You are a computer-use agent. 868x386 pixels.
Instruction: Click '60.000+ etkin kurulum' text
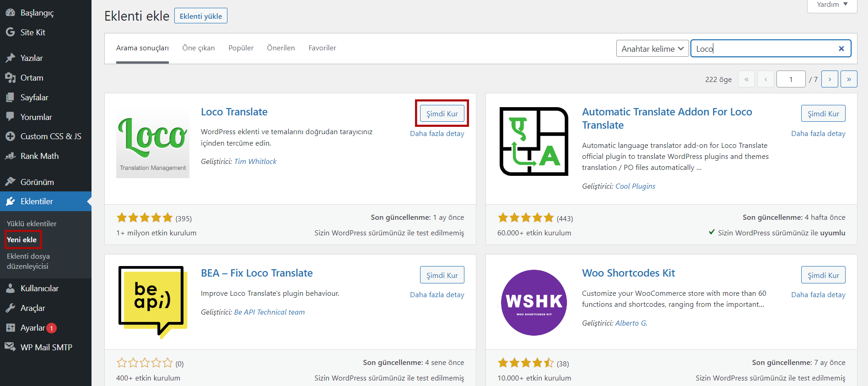534,233
